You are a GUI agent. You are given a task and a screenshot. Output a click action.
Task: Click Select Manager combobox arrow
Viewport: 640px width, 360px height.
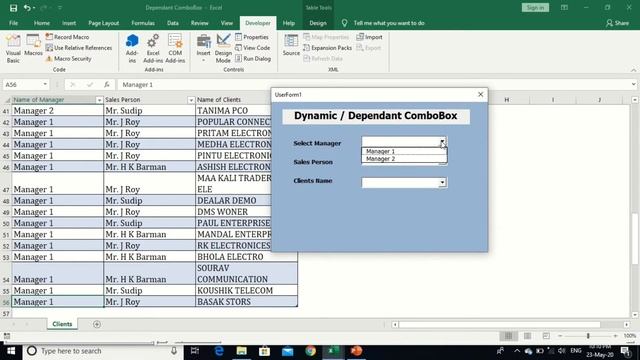pyautogui.click(x=442, y=142)
